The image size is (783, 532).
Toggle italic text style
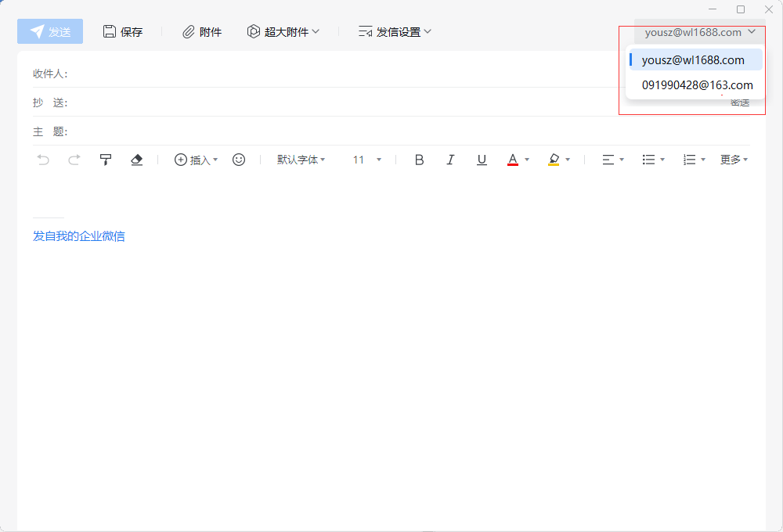click(x=450, y=160)
